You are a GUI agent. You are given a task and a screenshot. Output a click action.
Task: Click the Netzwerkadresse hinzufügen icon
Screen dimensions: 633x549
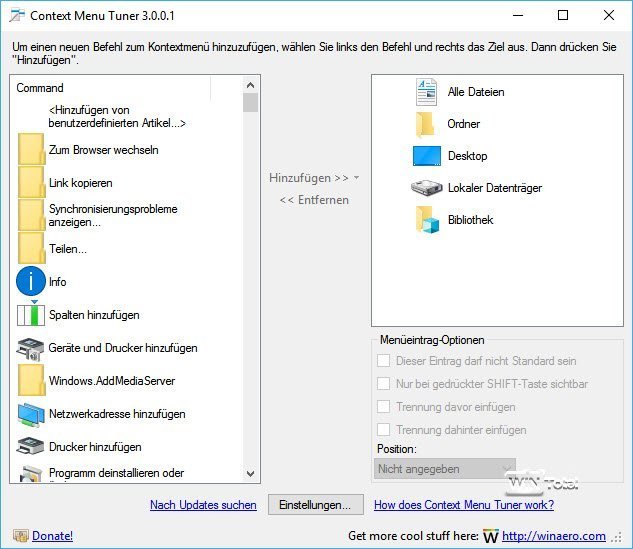(x=31, y=414)
